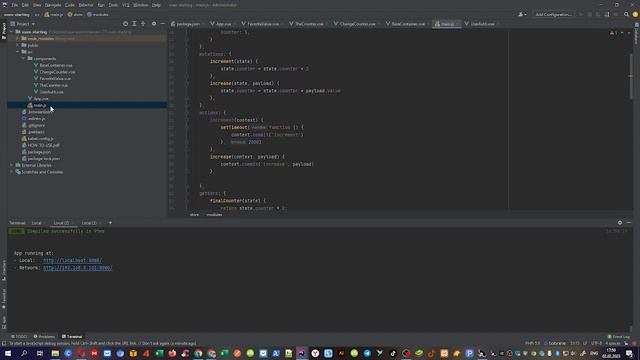
Task: Click 'modules' breadcrumb below editor
Action: point(214,215)
